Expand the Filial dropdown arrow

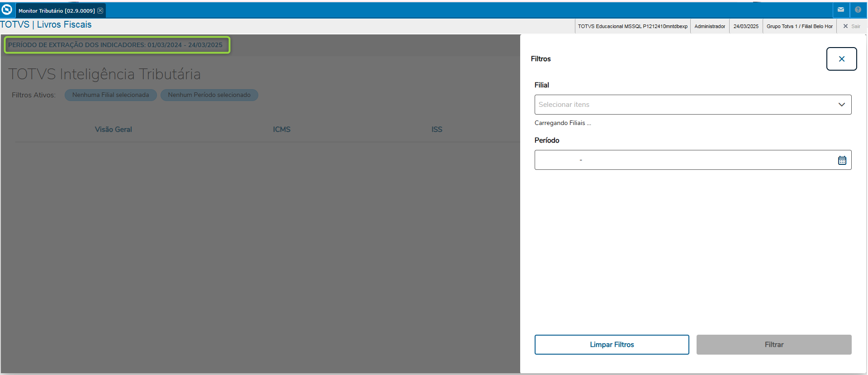(x=841, y=105)
